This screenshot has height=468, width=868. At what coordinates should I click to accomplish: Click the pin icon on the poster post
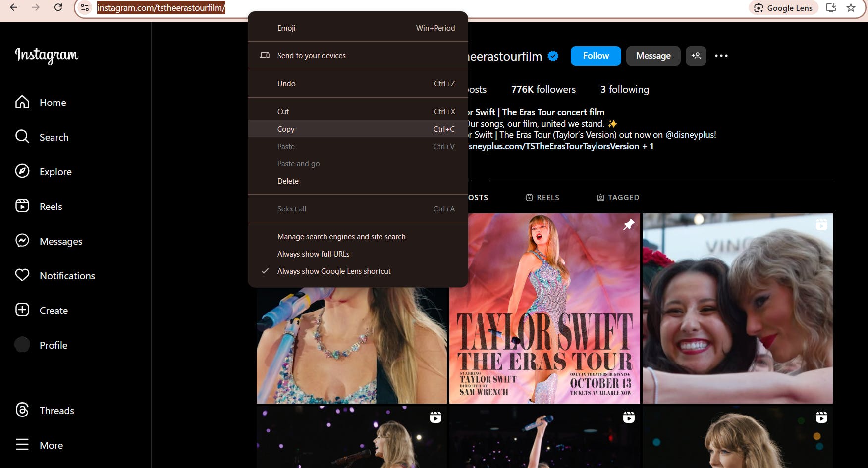click(629, 225)
